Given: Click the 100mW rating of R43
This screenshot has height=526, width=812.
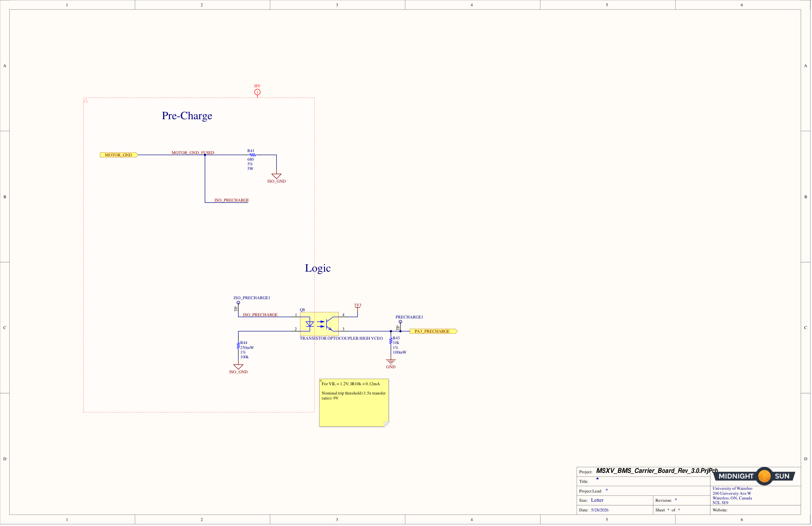Looking at the screenshot, I should [x=399, y=352].
